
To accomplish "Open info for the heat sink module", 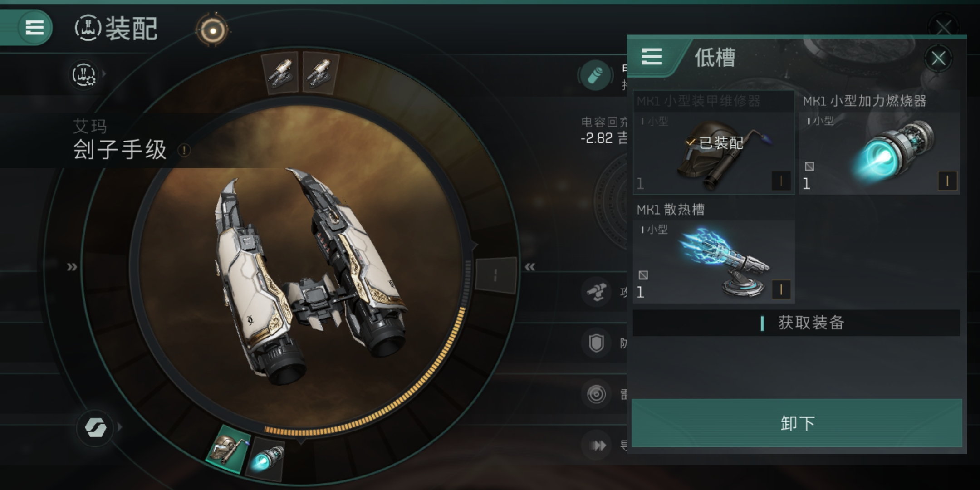I will [x=781, y=289].
